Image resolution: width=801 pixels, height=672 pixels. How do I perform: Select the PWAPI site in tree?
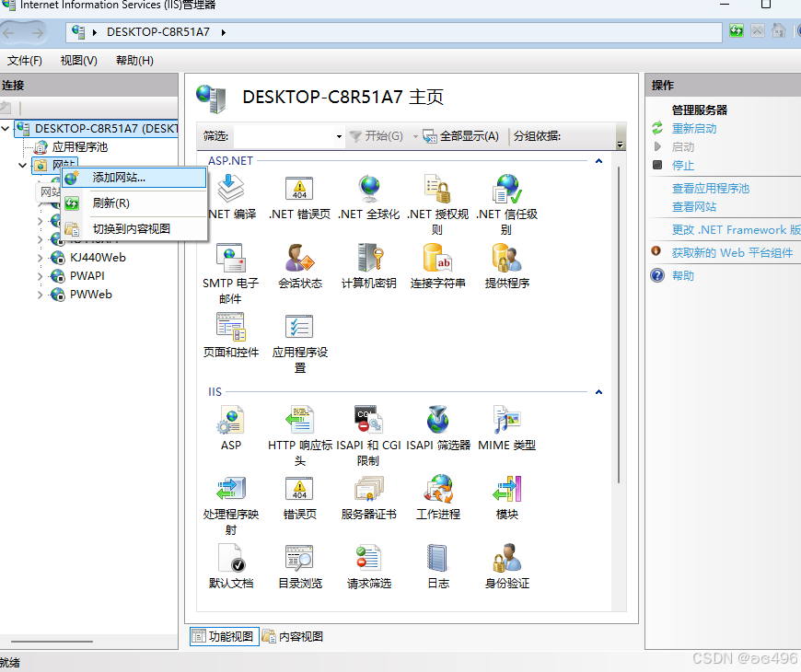pyautogui.click(x=87, y=276)
